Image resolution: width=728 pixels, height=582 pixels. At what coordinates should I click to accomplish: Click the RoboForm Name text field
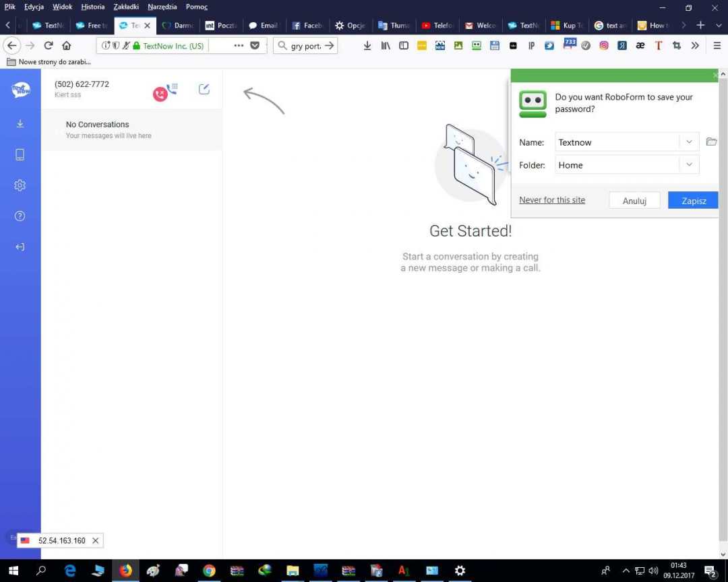pyautogui.click(x=617, y=142)
